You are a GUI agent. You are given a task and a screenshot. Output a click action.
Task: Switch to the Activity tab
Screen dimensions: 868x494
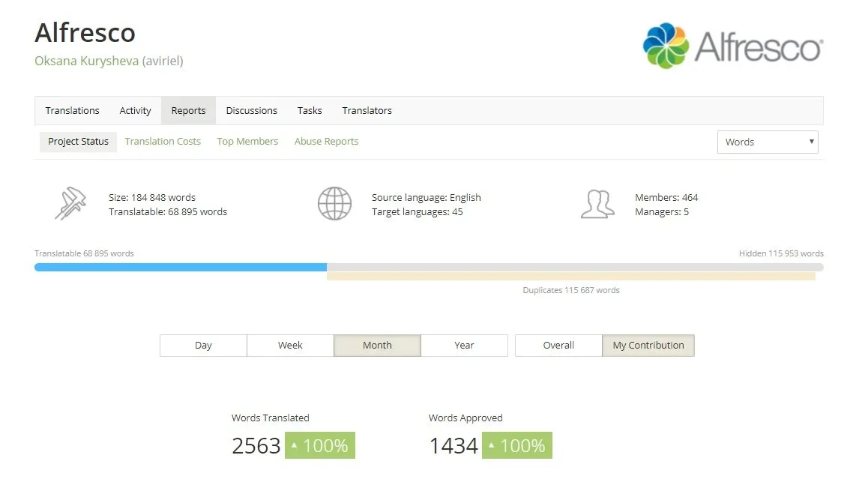click(x=135, y=111)
